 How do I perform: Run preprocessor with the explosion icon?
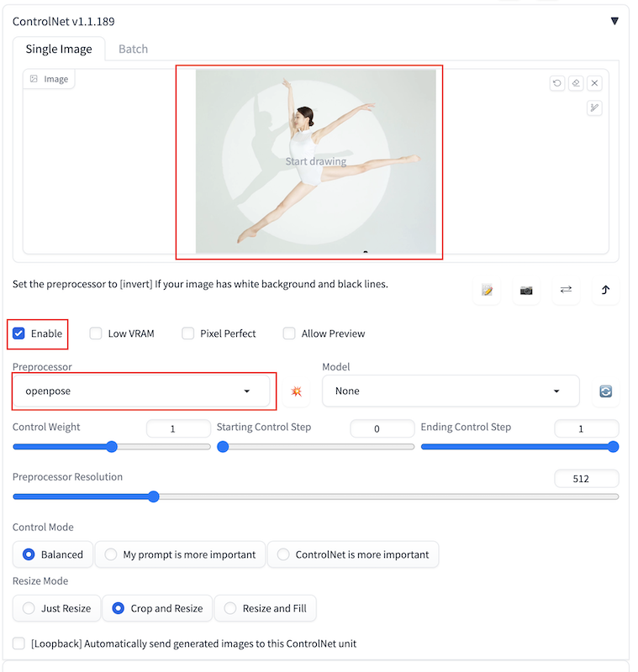point(296,391)
